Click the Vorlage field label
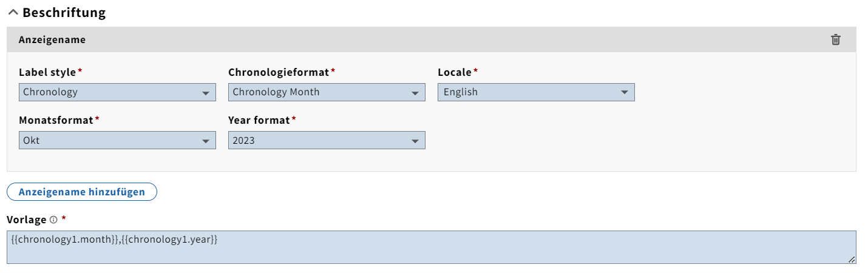This screenshot has height=273, width=868. (27, 220)
